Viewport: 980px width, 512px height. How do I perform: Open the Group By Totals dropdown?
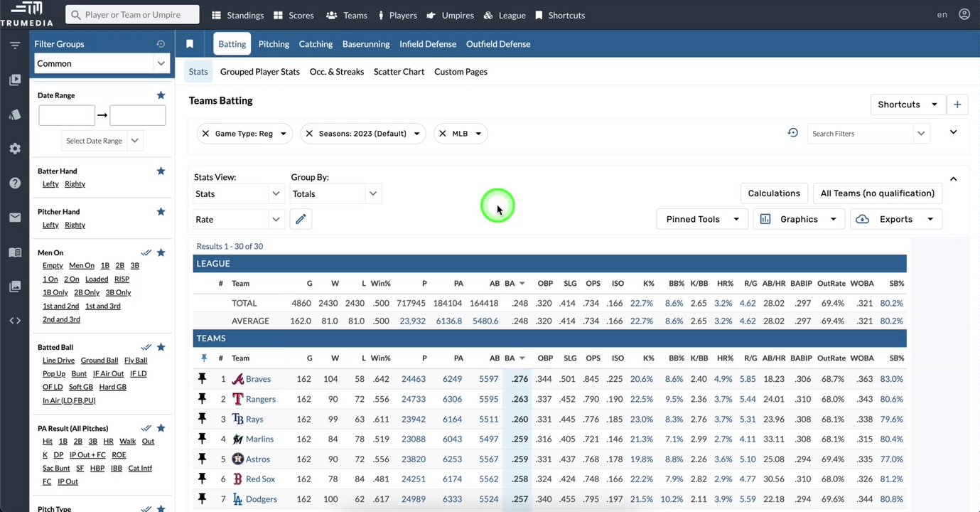(336, 193)
